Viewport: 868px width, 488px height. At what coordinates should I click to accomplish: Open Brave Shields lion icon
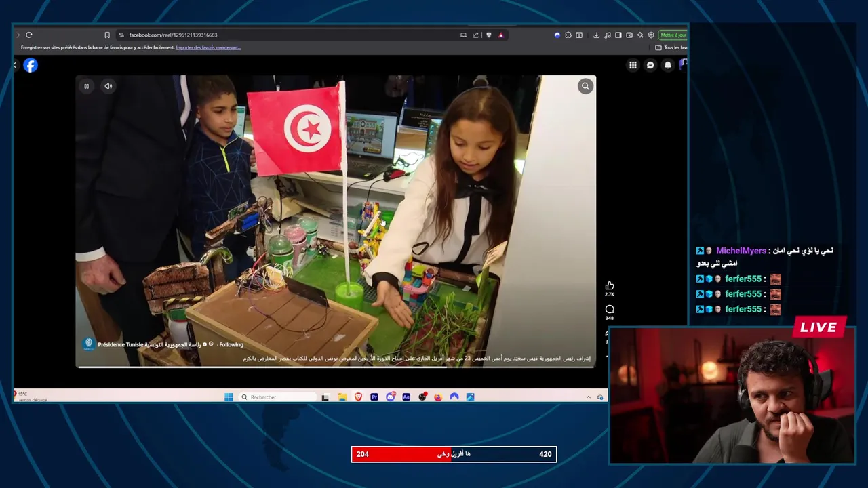489,35
